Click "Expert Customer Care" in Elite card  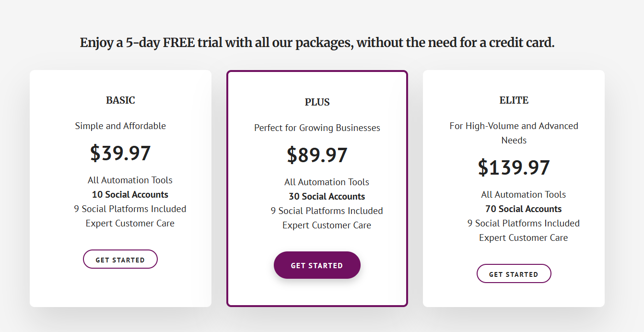point(523,238)
